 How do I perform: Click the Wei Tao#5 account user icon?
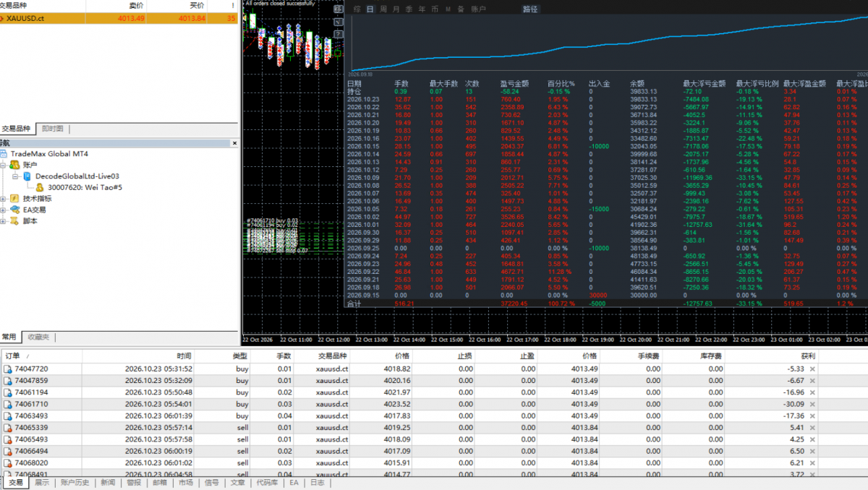click(x=40, y=187)
